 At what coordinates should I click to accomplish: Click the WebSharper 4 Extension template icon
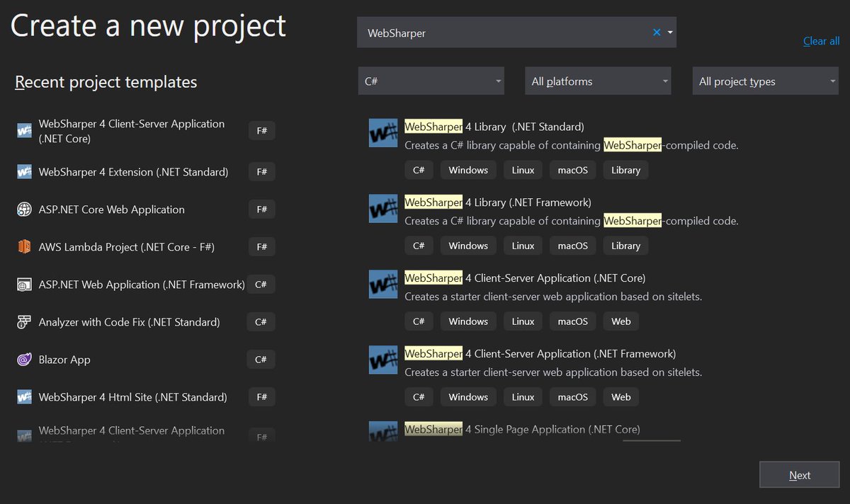point(23,171)
